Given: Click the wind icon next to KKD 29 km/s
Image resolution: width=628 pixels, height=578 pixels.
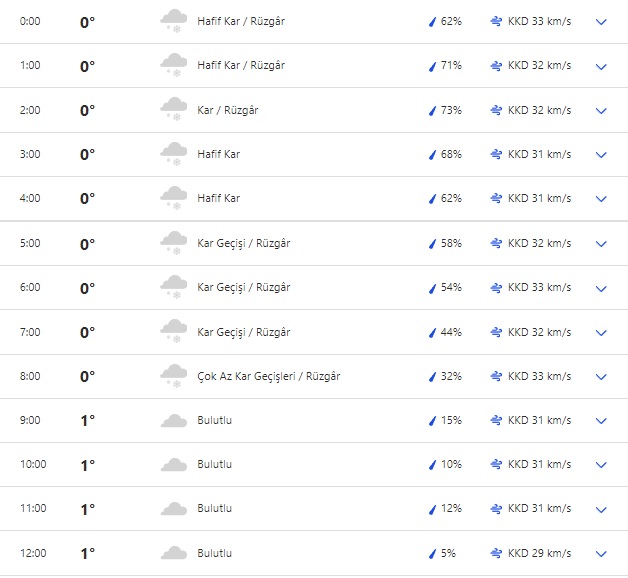Looking at the screenshot, I should pos(496,553).
